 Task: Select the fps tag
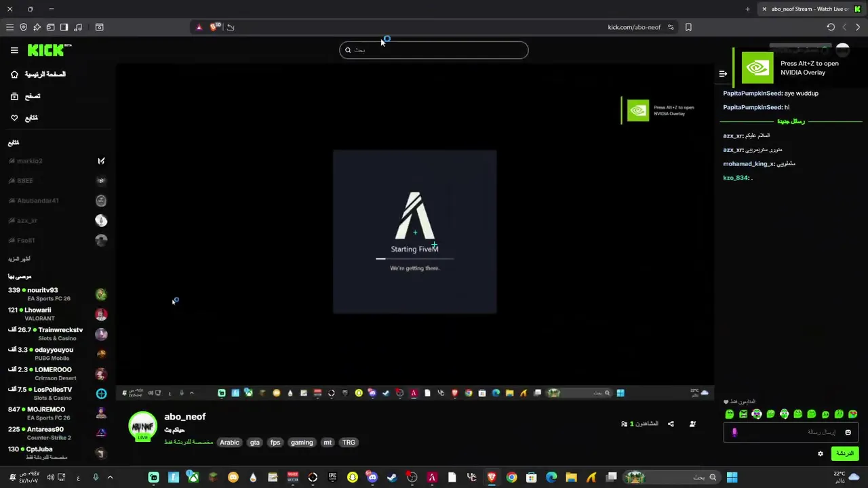pyautogui.click(x=275, y=443)
